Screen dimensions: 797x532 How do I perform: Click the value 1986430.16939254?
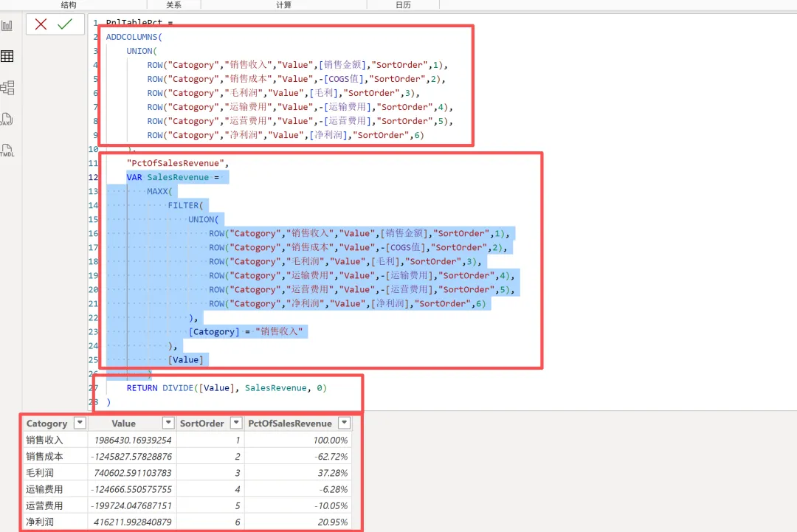pyautogui.click(x=133, y=440)
